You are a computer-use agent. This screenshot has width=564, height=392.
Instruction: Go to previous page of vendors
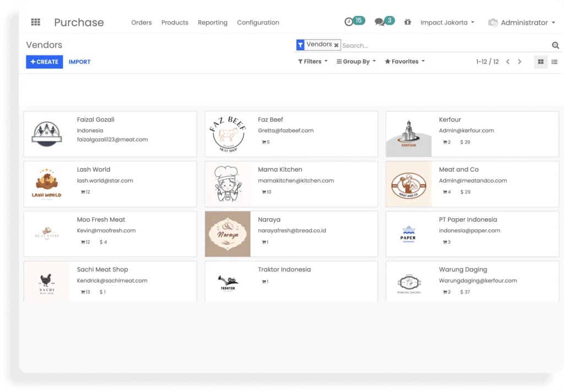tap(508, 62)
